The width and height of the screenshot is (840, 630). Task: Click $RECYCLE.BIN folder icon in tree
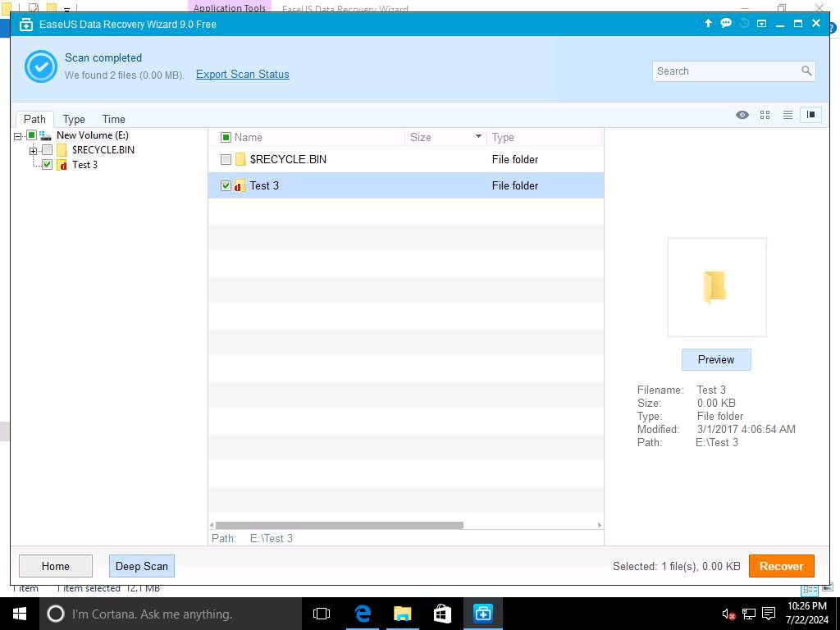click(x=62, y=150)
